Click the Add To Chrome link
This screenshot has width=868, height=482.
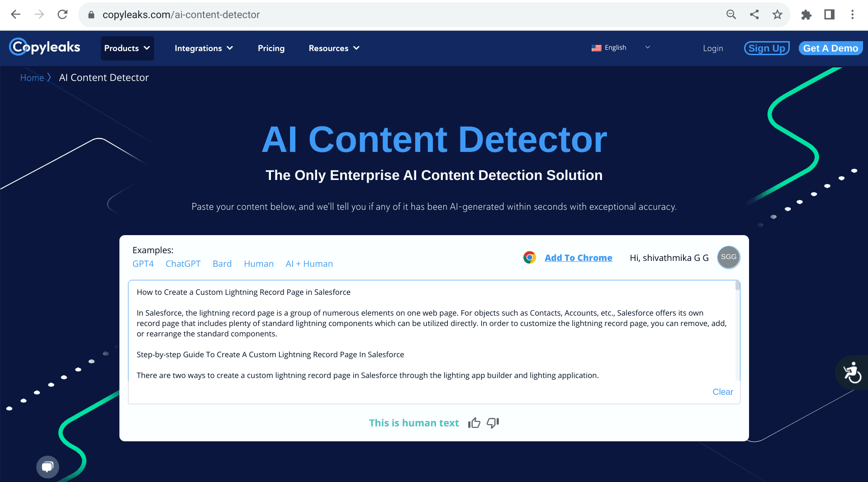click(x=578, y=258)
